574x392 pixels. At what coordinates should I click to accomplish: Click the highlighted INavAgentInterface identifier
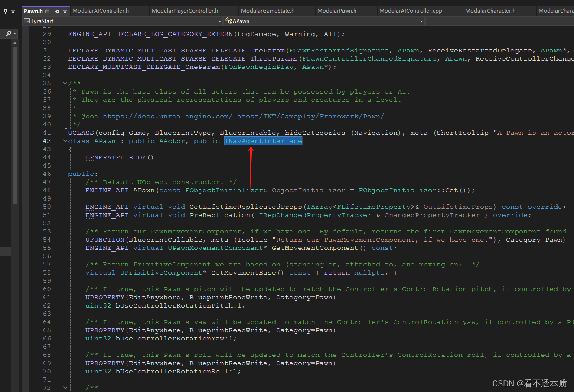tap(263, 141)
